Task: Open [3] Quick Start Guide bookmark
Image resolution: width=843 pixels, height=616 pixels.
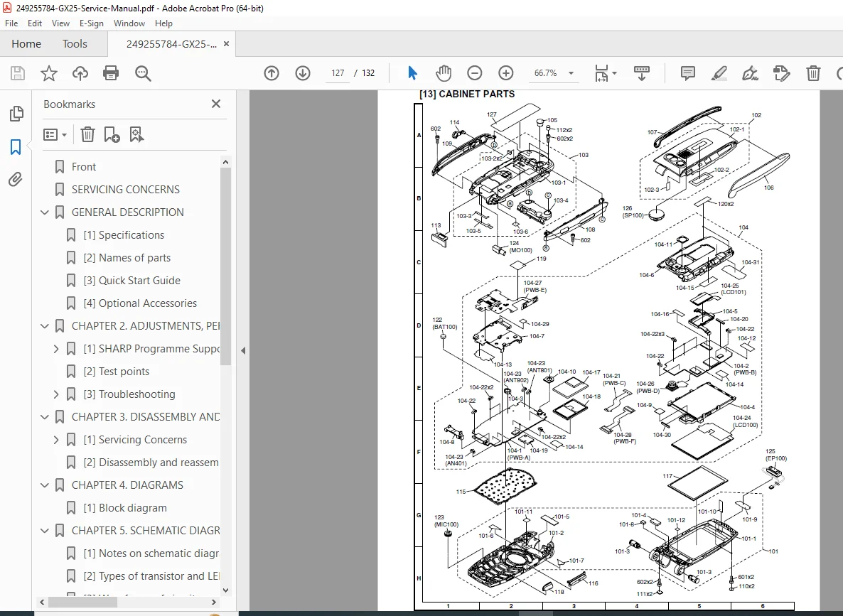Action: click(131, 281)
